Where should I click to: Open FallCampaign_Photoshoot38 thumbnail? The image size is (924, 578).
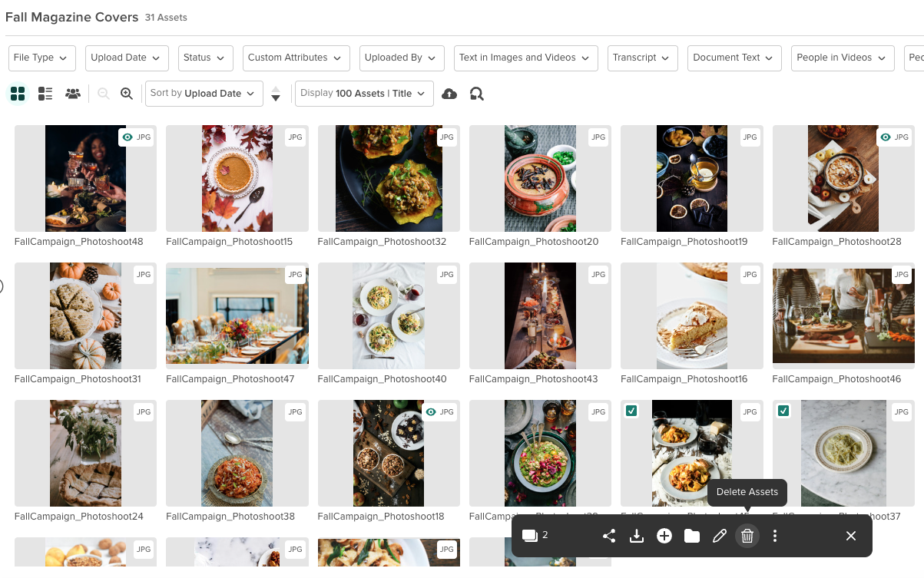[x=237, y=453]
